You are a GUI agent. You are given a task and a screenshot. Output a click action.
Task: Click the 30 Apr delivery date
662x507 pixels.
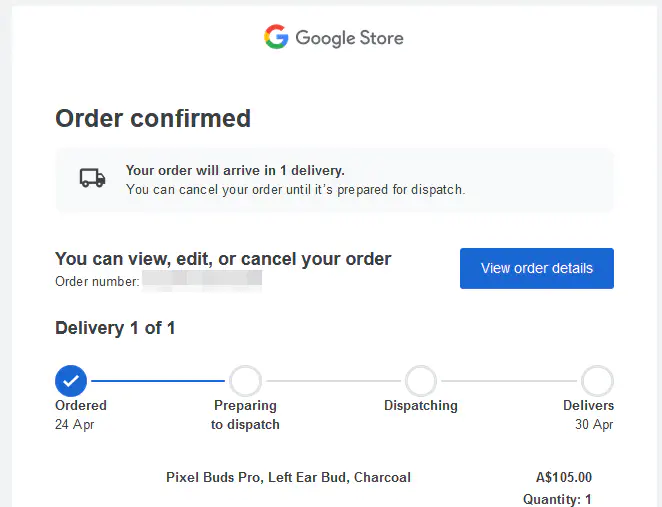point(596,424)
